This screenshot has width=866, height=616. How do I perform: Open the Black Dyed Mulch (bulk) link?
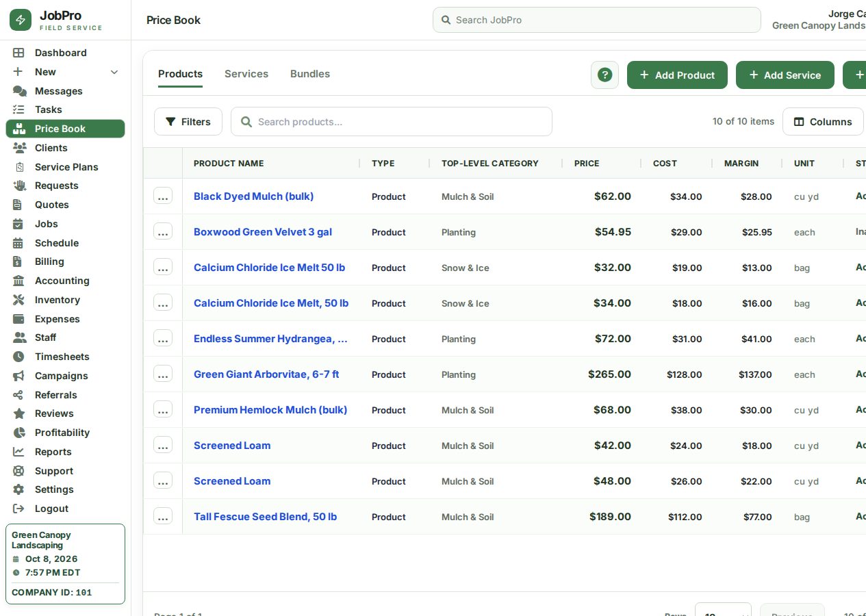click(253, 196)
